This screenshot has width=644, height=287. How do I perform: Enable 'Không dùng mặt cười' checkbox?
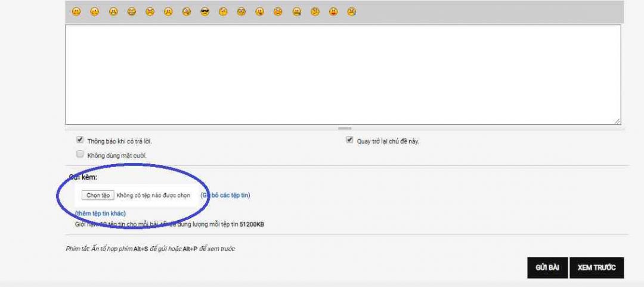coord(80,155)
